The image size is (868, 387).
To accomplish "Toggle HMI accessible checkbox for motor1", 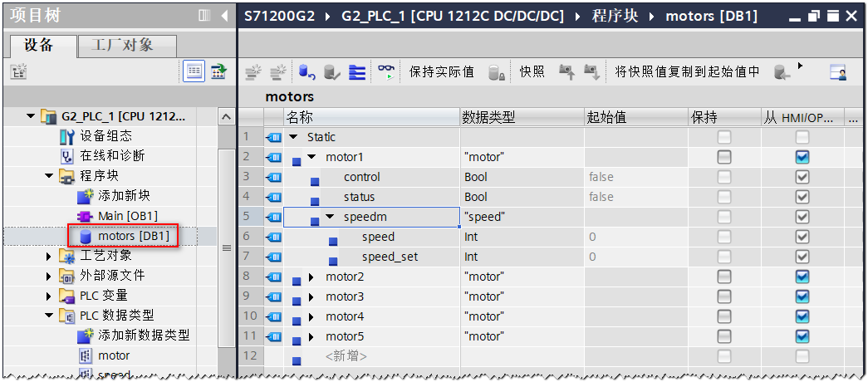I will [x=802, y=157].
